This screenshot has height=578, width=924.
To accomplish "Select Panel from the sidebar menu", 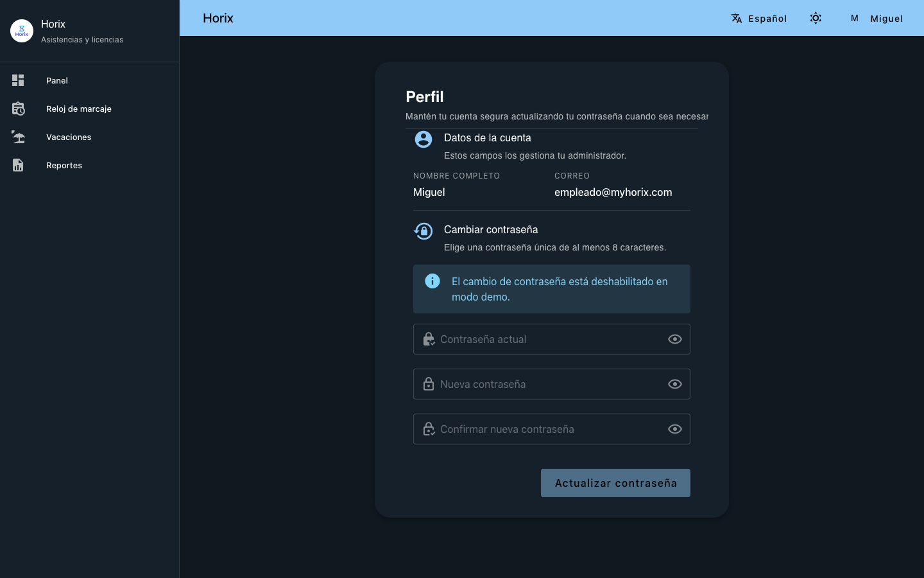I will 57,80.
